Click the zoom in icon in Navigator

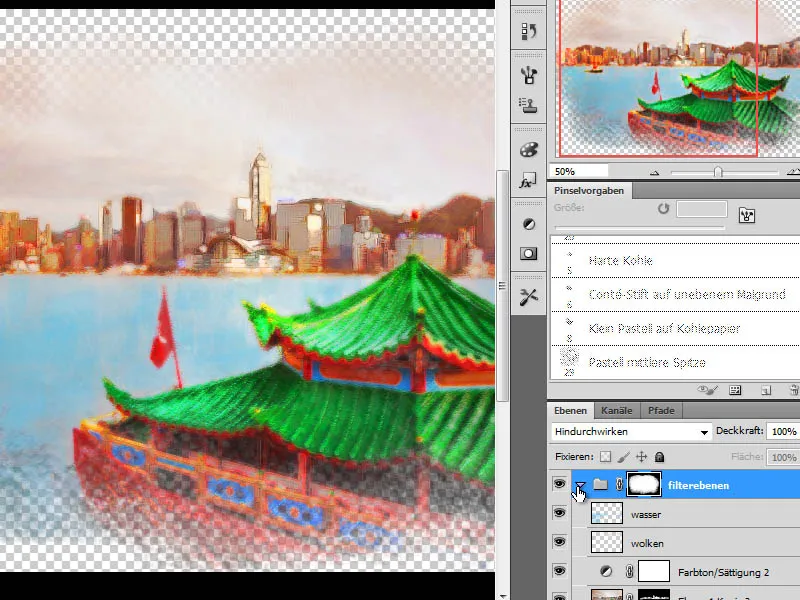[x=793, y=172]
